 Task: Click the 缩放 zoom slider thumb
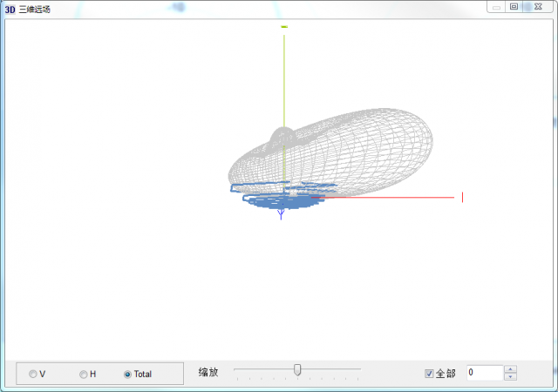point(297,370)
